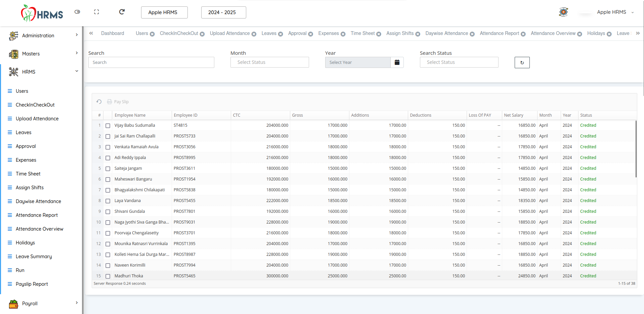Click the fullscreen expand icon
644x314 pixels.
(96, 12)
